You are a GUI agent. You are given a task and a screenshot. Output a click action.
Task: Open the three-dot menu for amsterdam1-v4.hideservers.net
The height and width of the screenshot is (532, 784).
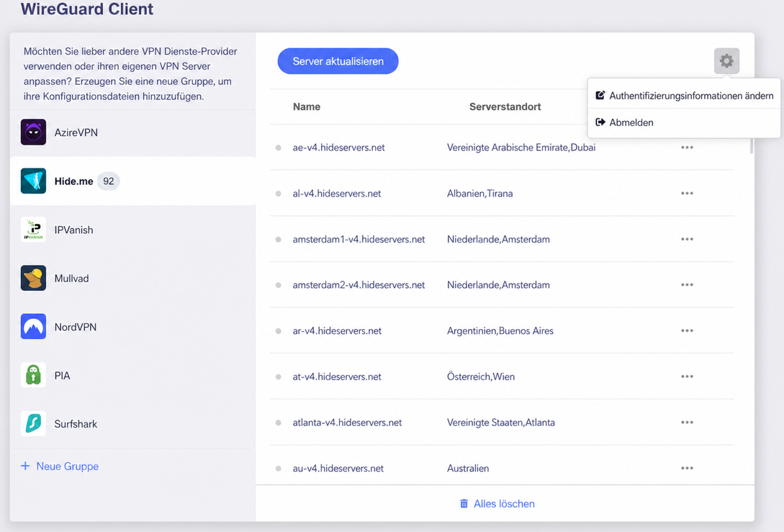tap(687, 239)
